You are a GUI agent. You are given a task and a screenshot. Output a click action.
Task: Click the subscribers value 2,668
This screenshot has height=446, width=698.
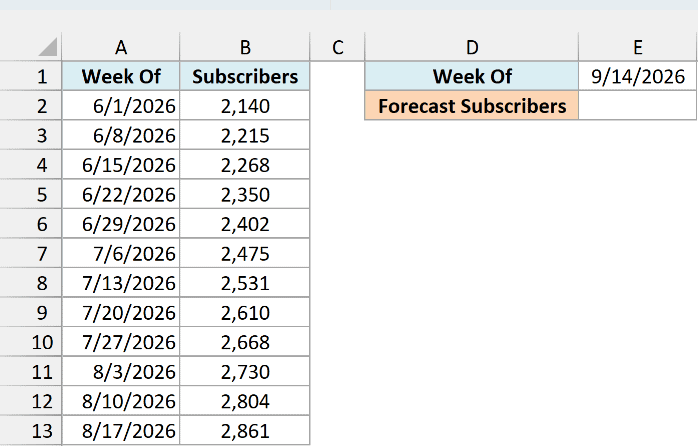point(245,341)
